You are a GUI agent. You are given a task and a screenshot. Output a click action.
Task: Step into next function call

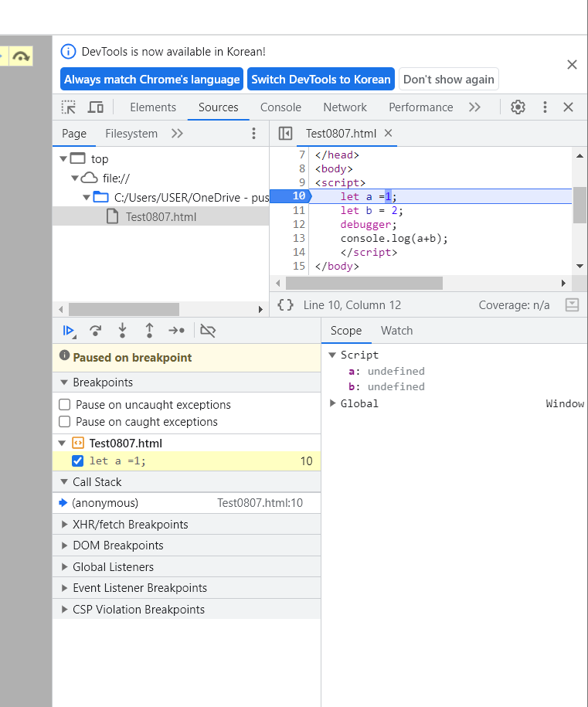click(122, 331)
